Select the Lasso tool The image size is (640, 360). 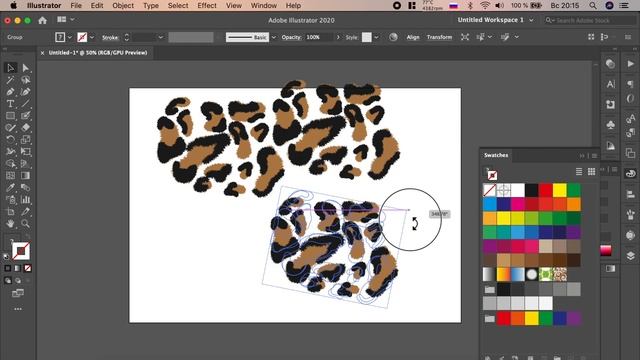pos(25,80)
